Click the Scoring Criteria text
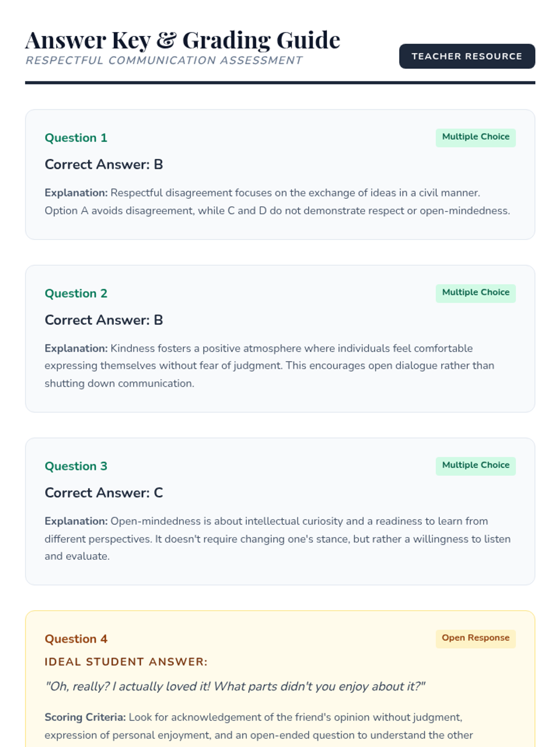This screenshot has width=560, height=747. [x=259, y=726]
